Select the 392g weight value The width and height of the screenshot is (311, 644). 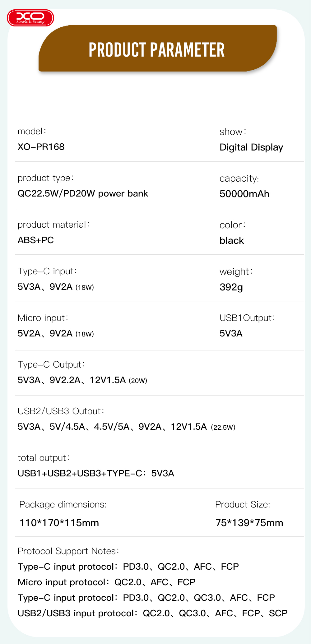(231, 287)
